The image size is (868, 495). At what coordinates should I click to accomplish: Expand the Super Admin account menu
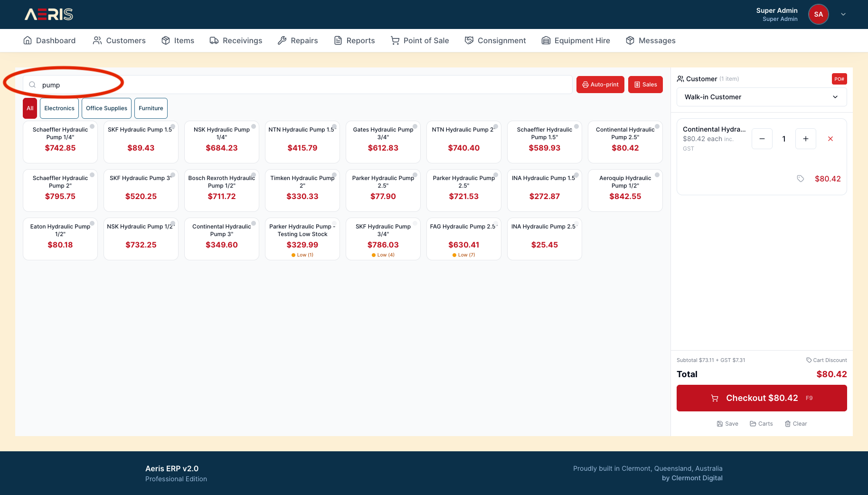click(x=843, y=14)
